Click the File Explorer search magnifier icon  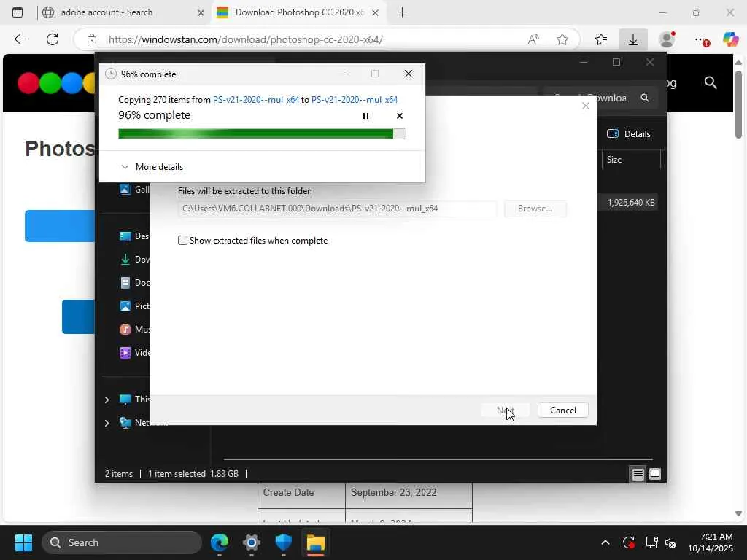coord(645,98)
